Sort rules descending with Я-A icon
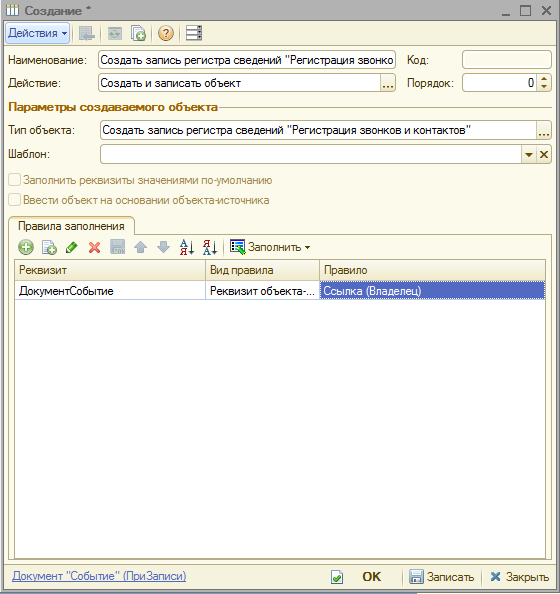Screen dimensions: 560x594 210,247
